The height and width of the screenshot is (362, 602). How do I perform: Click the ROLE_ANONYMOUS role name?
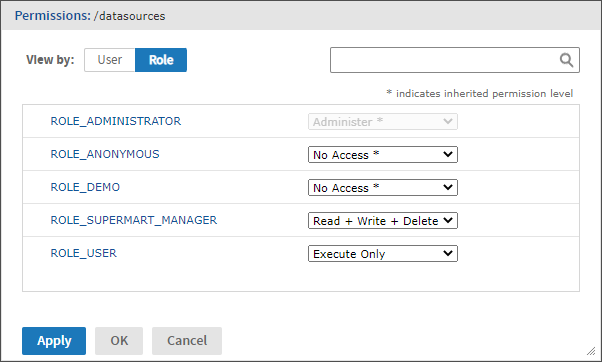pos(105,154)
